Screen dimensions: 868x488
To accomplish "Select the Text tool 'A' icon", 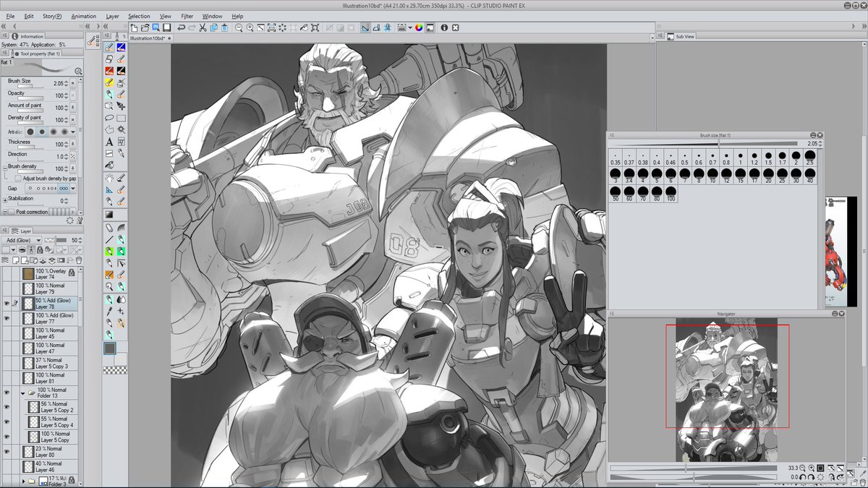I will (x=109, y=142).
